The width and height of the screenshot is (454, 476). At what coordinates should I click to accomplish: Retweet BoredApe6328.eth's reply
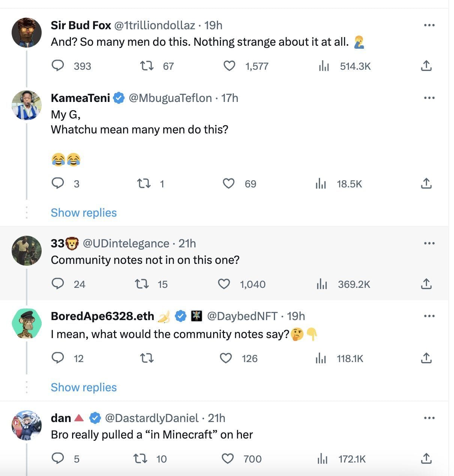coord(146,358)
